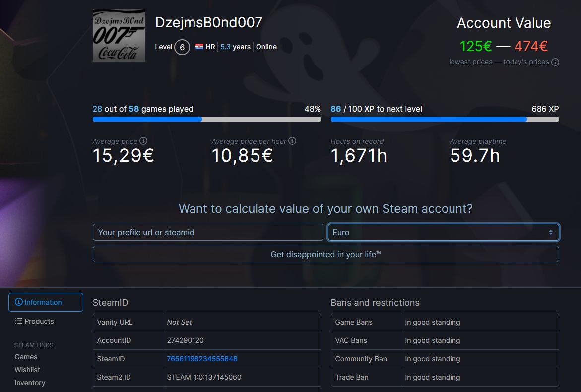Click the profile url input field
This screenshot has height=392, width=581.
[208, 232]
